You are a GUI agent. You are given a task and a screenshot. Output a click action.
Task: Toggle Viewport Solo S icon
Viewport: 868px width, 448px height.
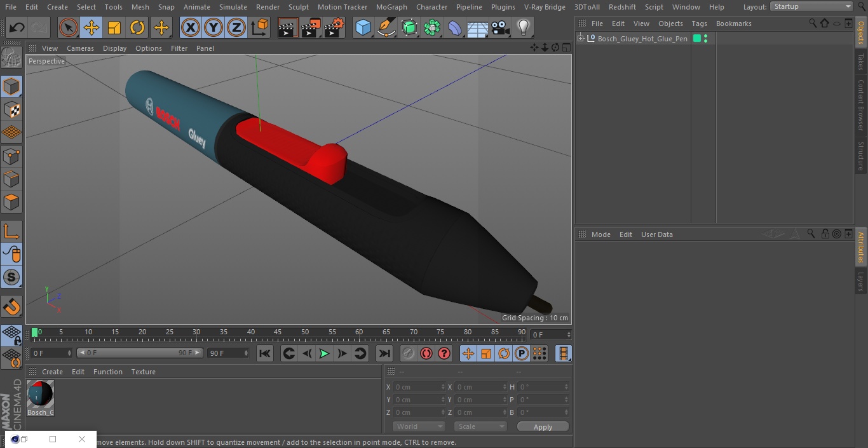click(x=11, y=278)
